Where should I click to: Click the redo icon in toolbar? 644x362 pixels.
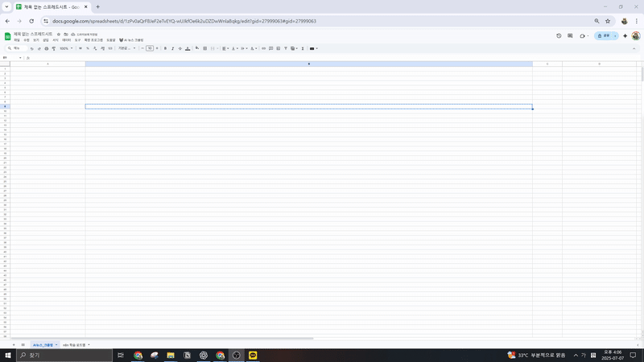click(x=39, y=48)
